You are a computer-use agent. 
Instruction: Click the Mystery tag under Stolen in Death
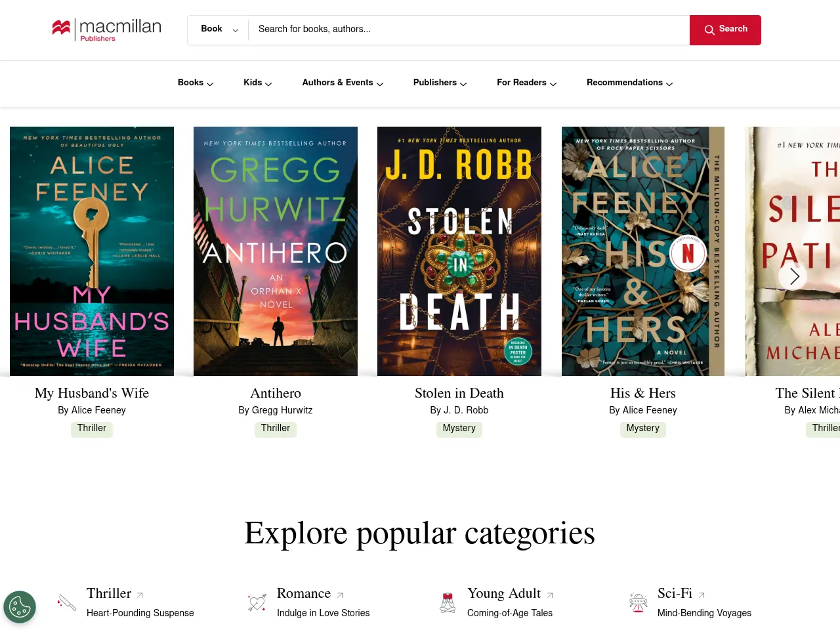click(459, 429)
